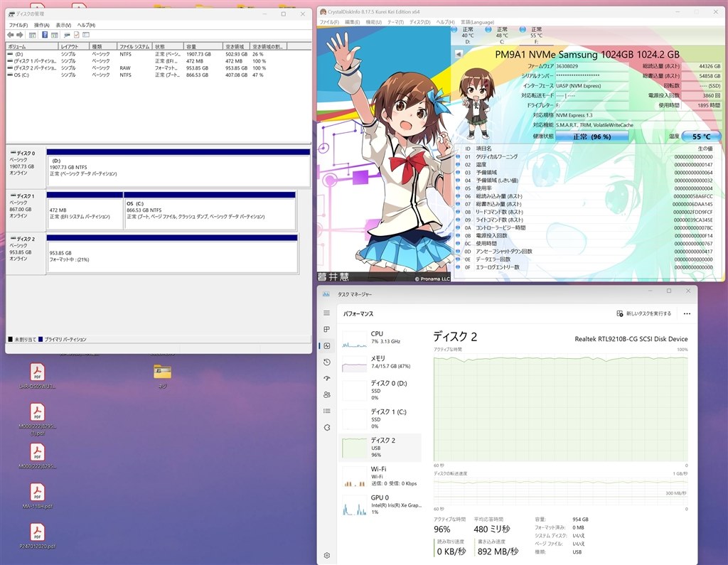Select the OS (C:) 866.53 GB partition block
This screenshot has height=565, width=728.
pyautogui.click(x=210, y=210)
